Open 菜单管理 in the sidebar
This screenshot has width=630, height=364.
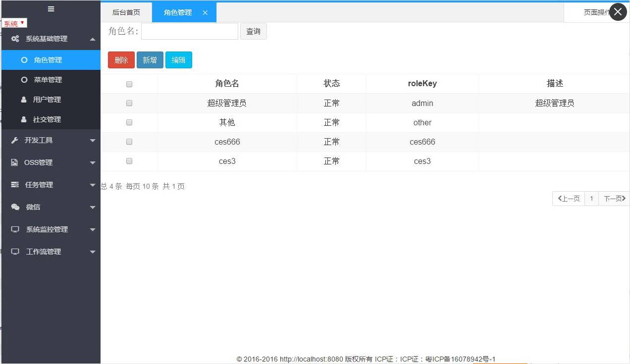coord(51,80)
